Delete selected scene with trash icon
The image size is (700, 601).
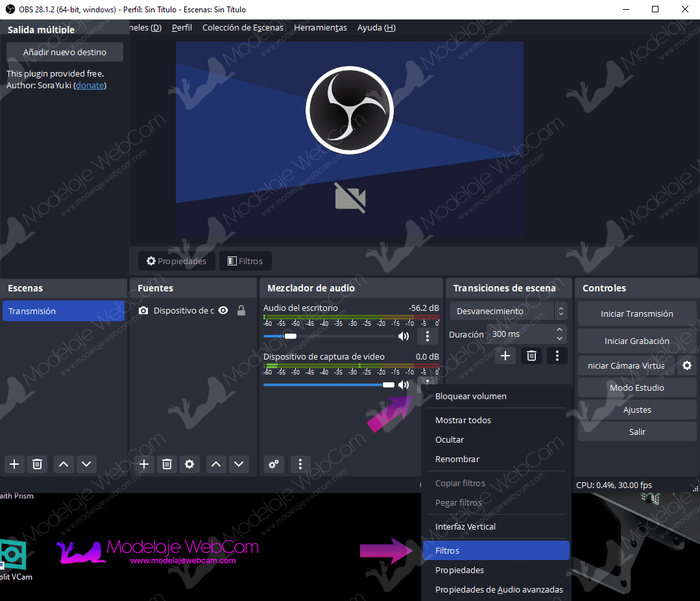pos(38,464)
